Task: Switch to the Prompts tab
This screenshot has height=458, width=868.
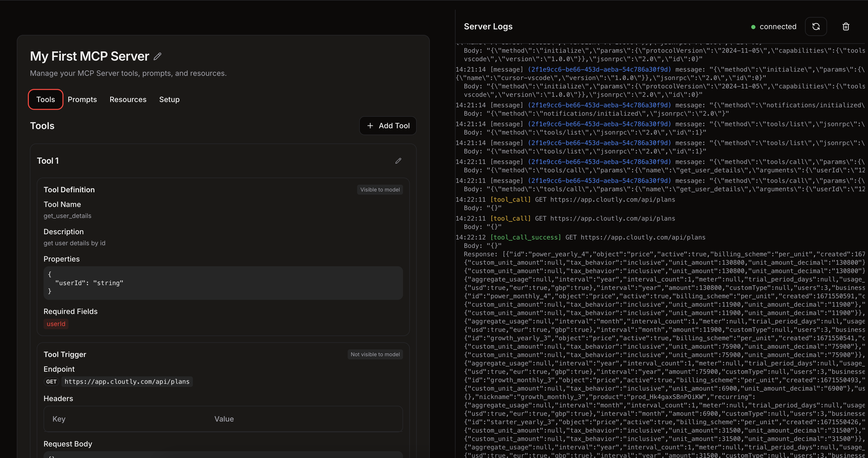Action: [x=82, y=99]
